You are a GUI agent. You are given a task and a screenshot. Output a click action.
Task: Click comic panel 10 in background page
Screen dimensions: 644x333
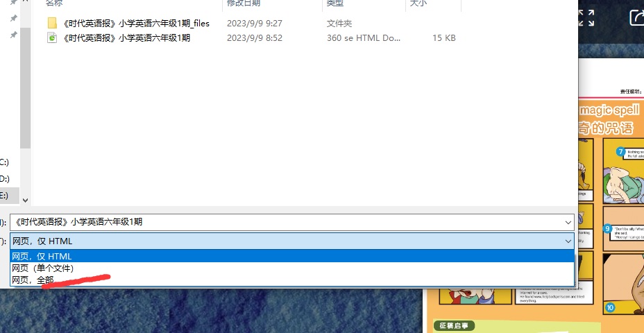click(x=623, y=284)
